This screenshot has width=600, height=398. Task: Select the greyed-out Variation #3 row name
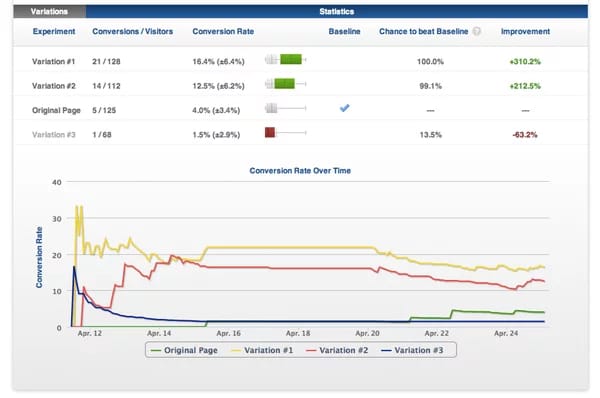coord(54,135)
